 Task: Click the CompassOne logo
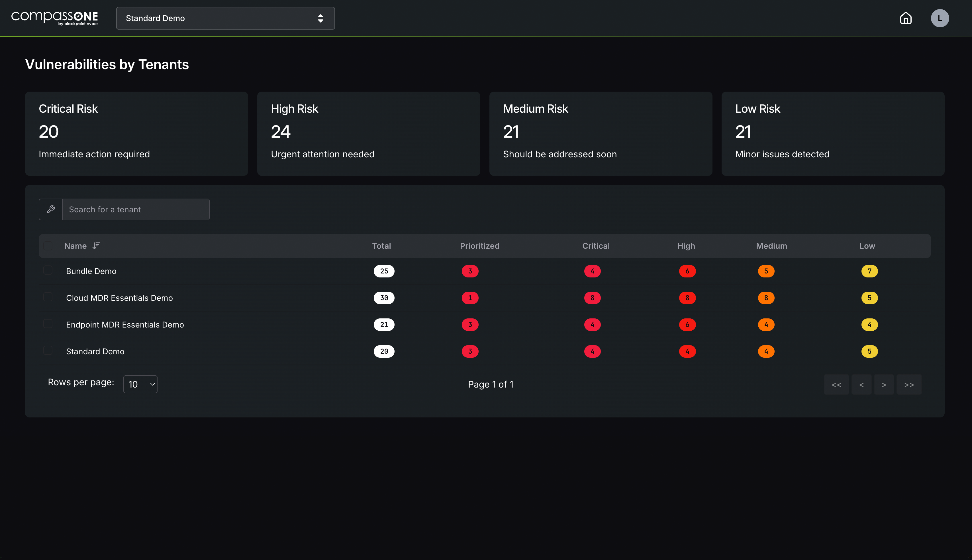[x=55, y=18]
